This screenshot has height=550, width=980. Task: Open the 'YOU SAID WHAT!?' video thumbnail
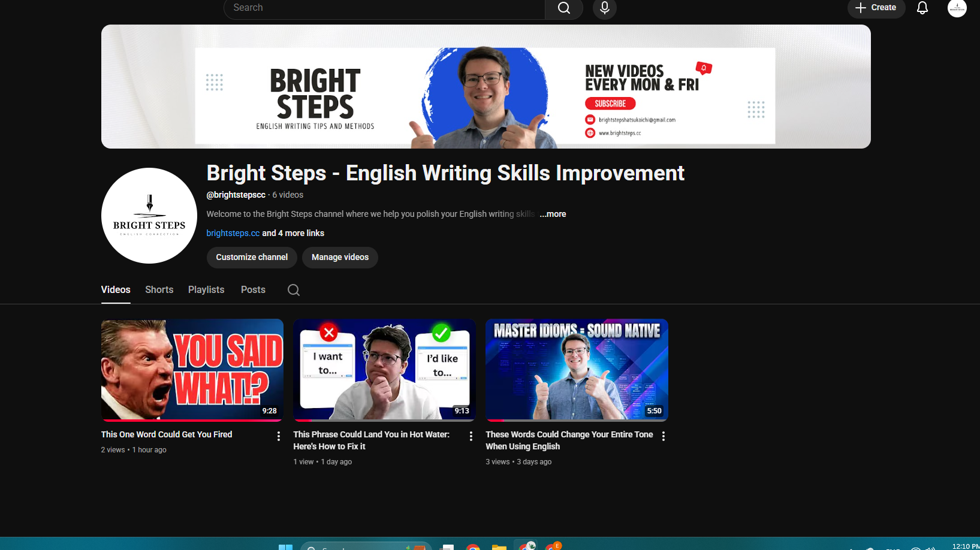[x=192, y=370]
